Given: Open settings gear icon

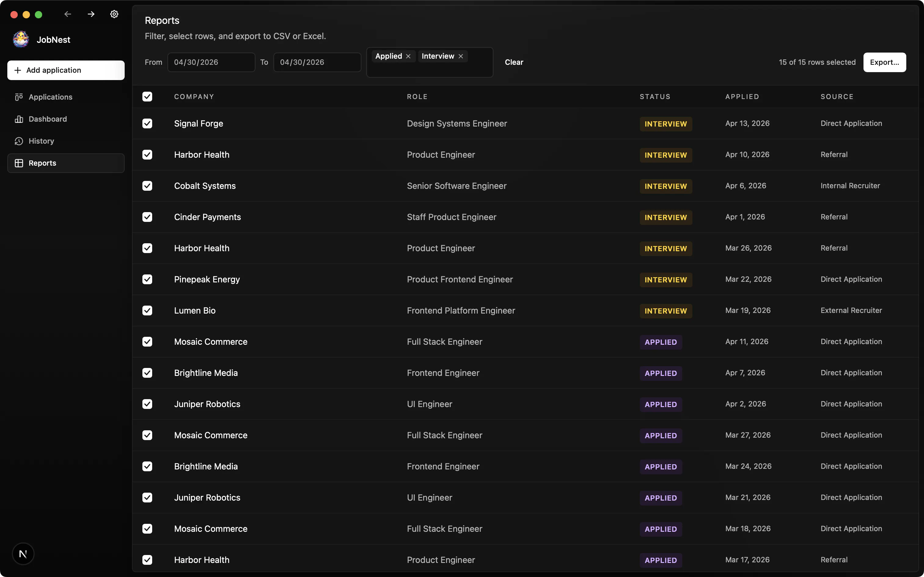Looking at the screenshot, I should point(114,14).
